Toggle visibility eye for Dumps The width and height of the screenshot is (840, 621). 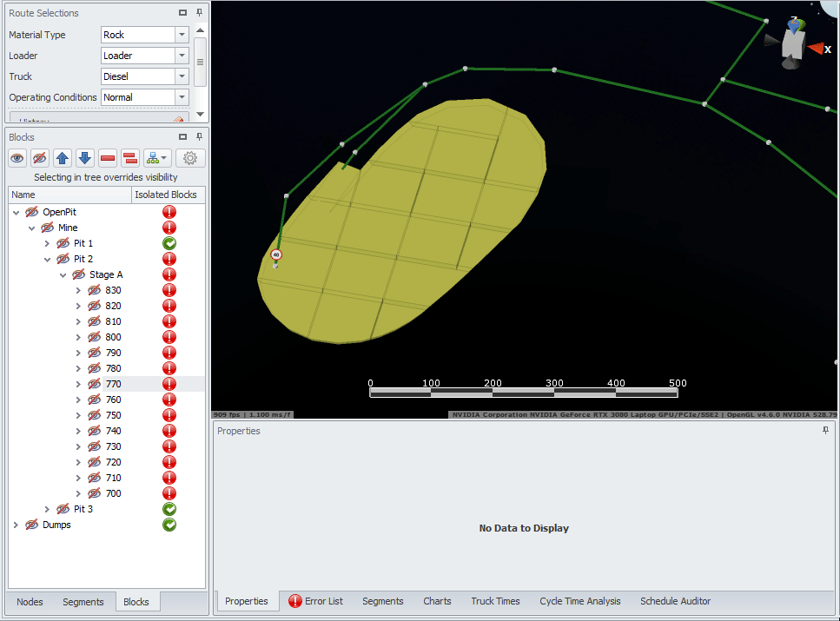31,525
